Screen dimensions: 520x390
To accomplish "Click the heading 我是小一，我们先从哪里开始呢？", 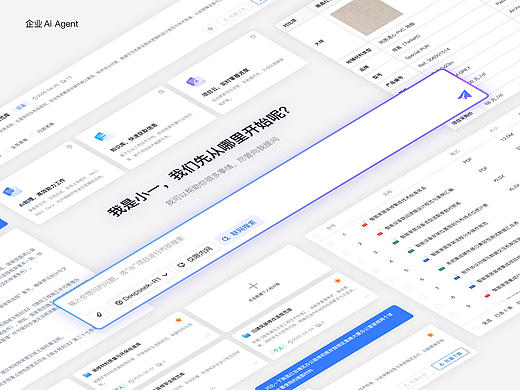I will click(x=199, y=161).
